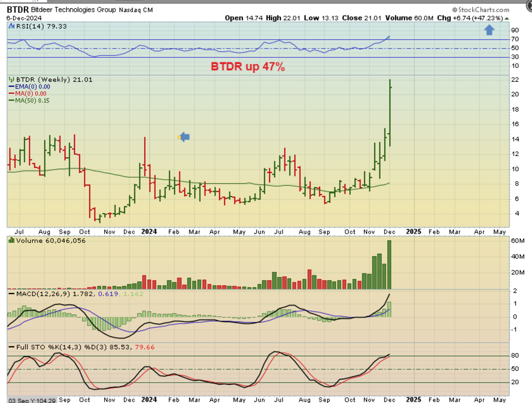This screenshot has height=403, width=532.
Task: Click the RSI(14) 79.33 indicator label
Action: click(41, 26)
